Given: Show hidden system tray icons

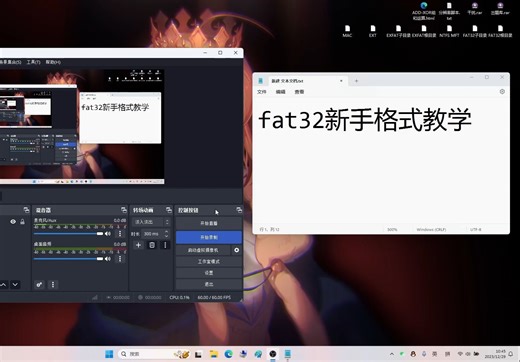Looking at the screenshot, I should click(392, 354).
